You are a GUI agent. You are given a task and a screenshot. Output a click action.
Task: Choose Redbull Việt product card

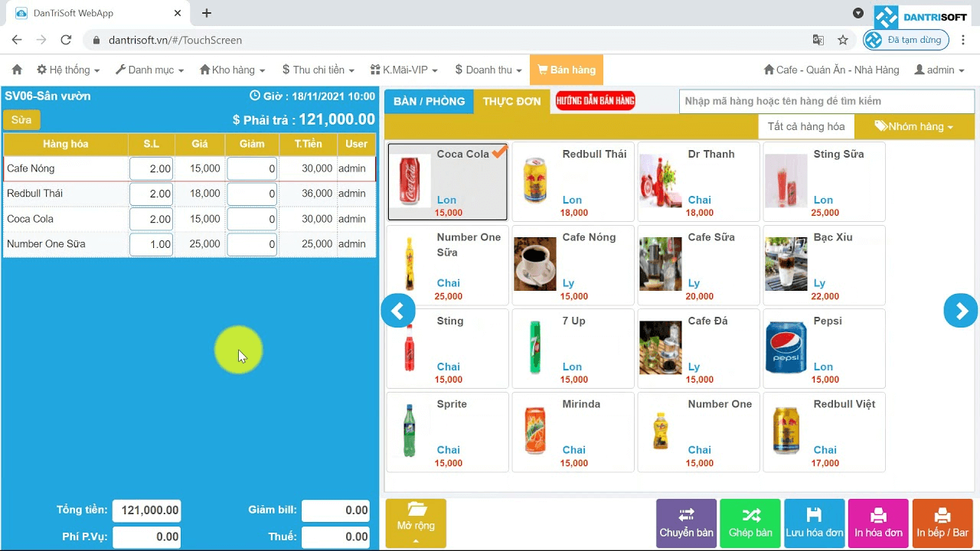pyautogui.click(x=825, y=432)
